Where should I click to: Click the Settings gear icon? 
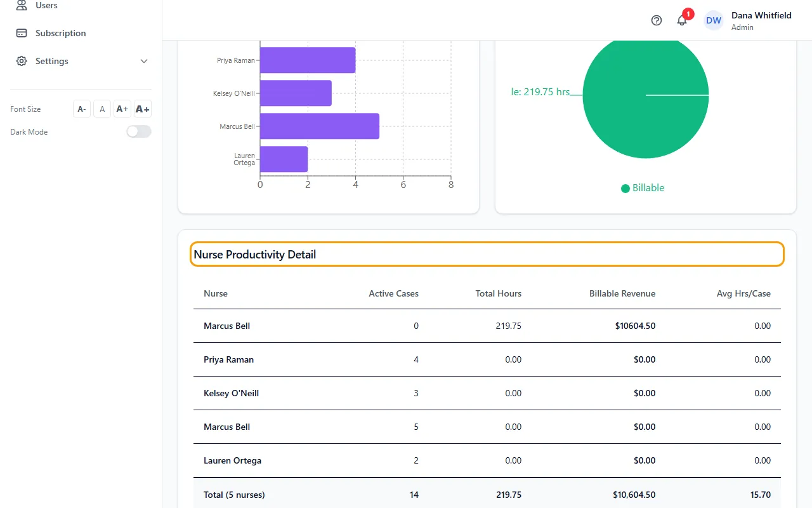click(x=22, y=61)
